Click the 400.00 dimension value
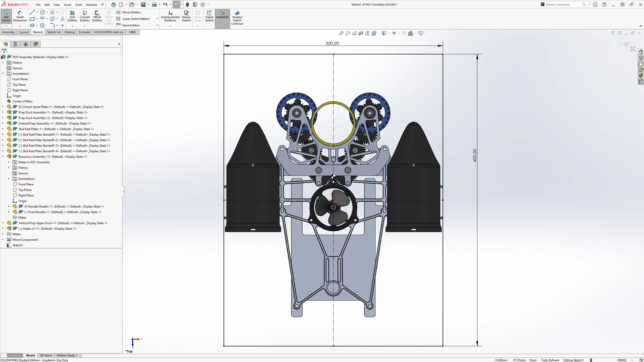This screenshot has width=644, height=362. pos(475,155)
